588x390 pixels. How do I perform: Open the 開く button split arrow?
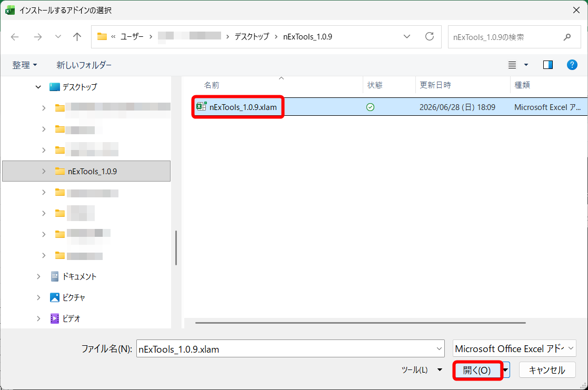click(505, 370)
